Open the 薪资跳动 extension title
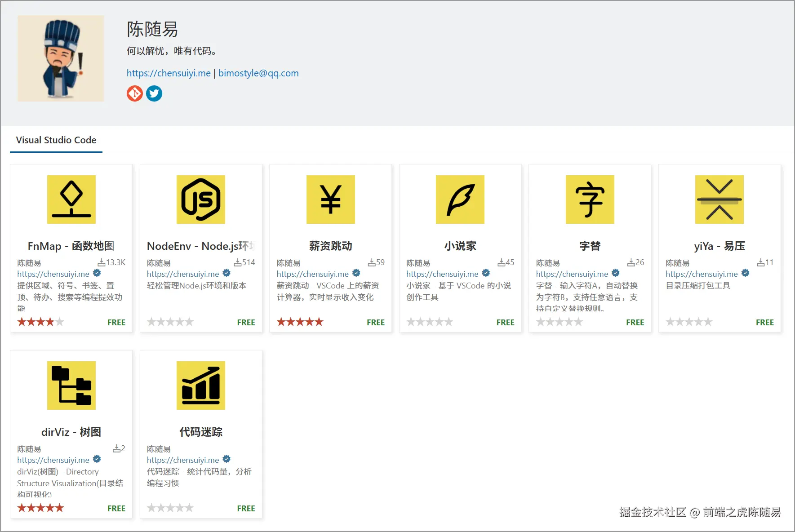The height and width of the screenshot is (532, 795). (331, 246)
